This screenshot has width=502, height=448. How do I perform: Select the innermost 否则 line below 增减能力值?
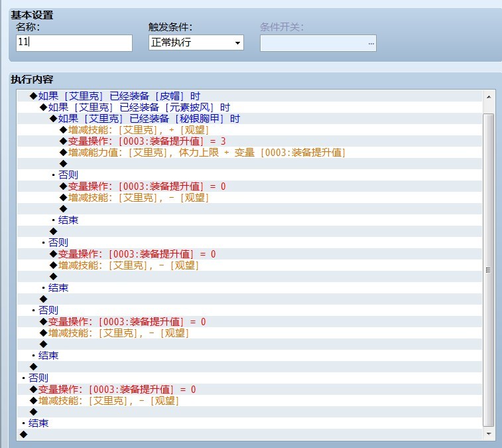tap(249, 175)
